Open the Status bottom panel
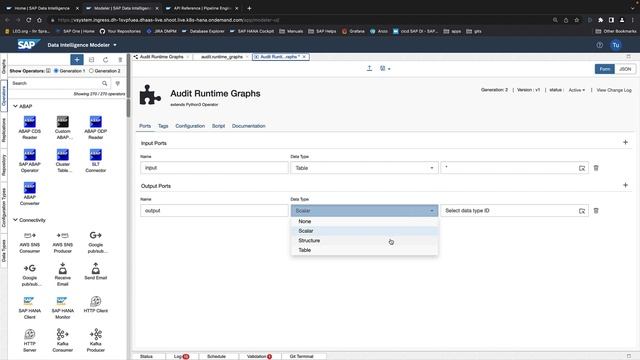Viewport: 640px width, 360px height. [146, 356]
